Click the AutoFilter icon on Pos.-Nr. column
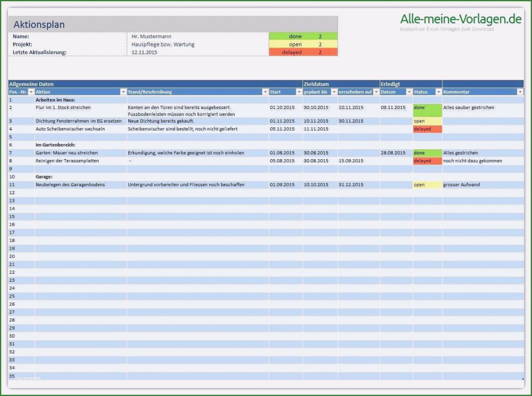The width and height of the screenshot is (532, 396). click(x=30, y=92)
